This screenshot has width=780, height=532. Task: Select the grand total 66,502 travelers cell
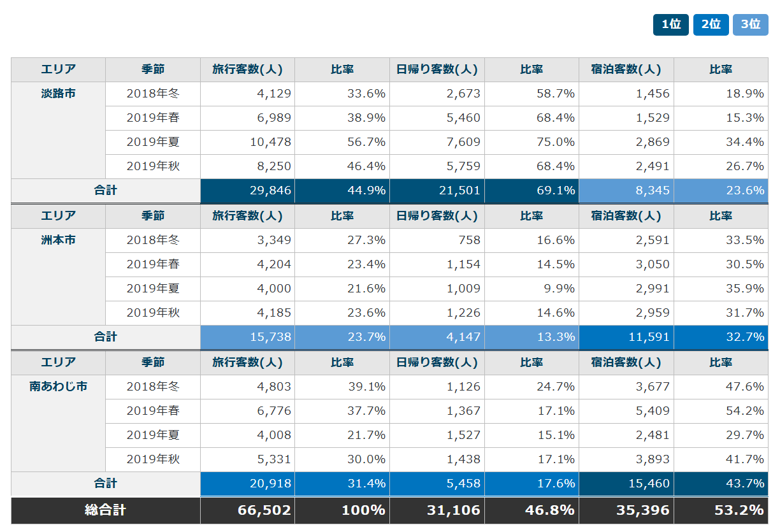pyautogui.click(x=247, y=510)
